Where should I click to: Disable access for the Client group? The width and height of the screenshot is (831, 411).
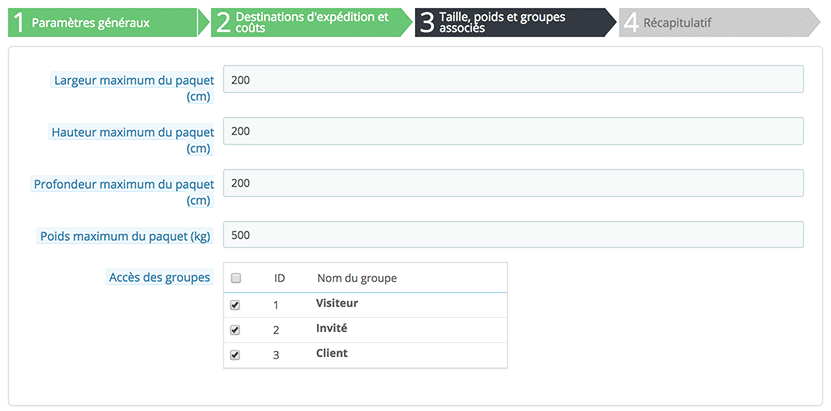tap(236, 354)
